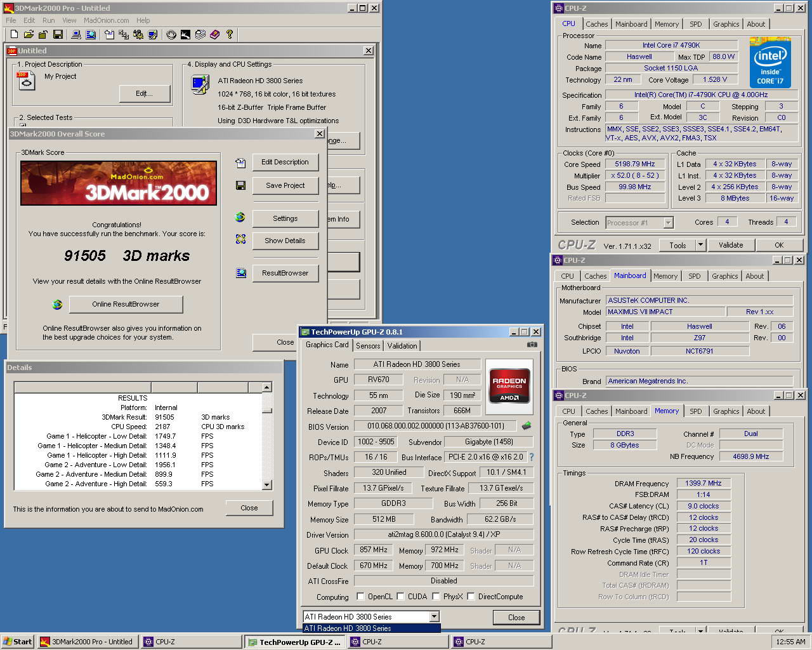Screen dimensions: 812x650
Task: Click the floppy icon beside Save Project
Action: [240, 185]
